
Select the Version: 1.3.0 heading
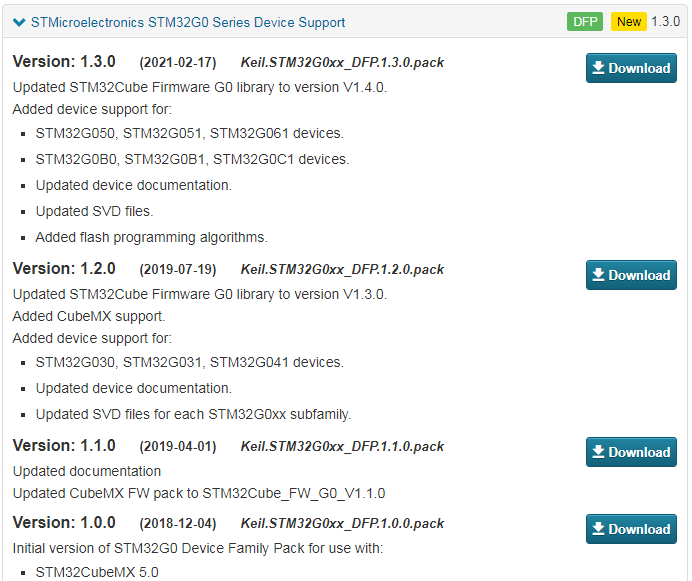pos(64,62)
